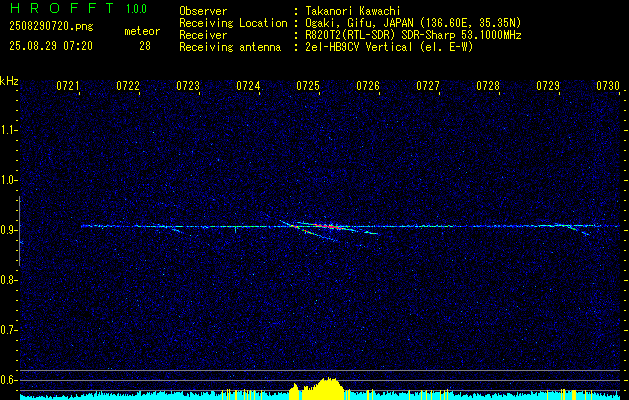Click the meteor count label

tap(142, 31)
